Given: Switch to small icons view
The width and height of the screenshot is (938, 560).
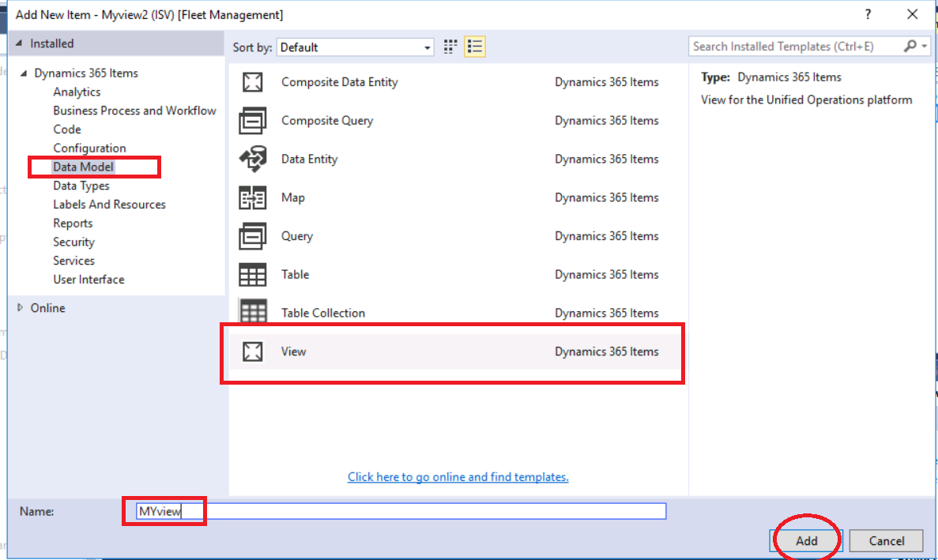Looking at the screenshot, I should 450,47.
